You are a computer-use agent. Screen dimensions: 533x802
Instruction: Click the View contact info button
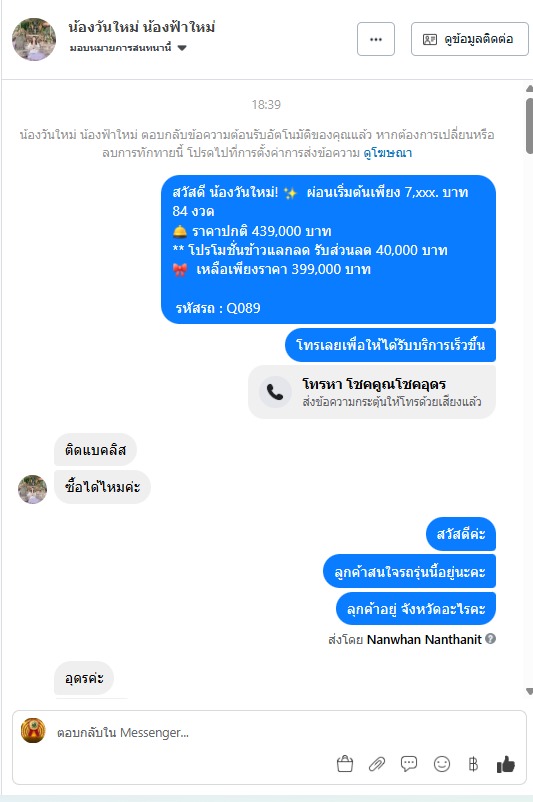tap(470, 39)
